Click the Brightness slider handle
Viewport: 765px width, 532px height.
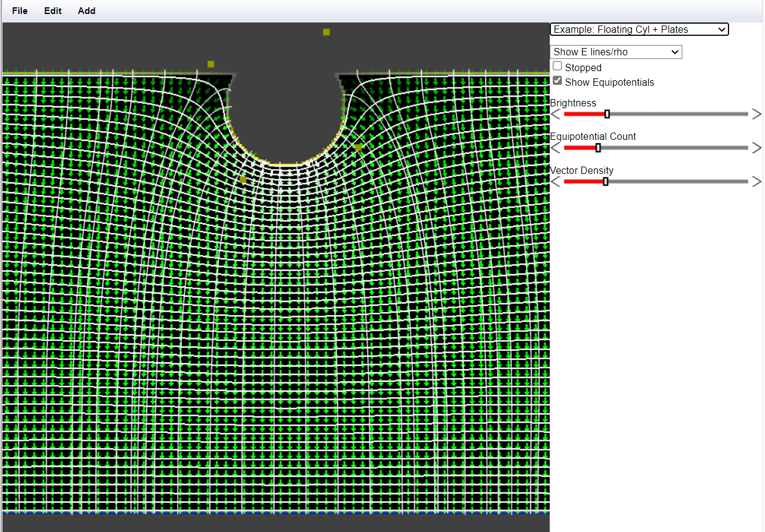pos(607,114)
